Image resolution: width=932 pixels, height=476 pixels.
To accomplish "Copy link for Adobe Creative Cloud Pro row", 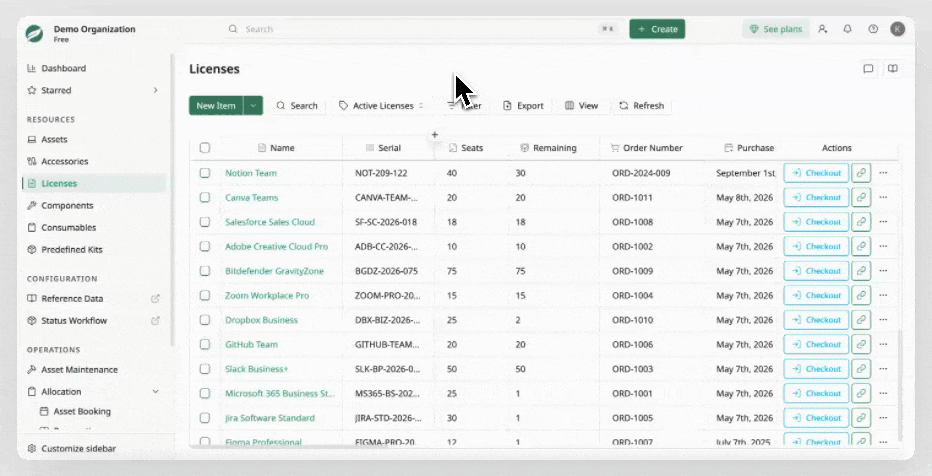I will pyautogui.click(x=861, y=246).
